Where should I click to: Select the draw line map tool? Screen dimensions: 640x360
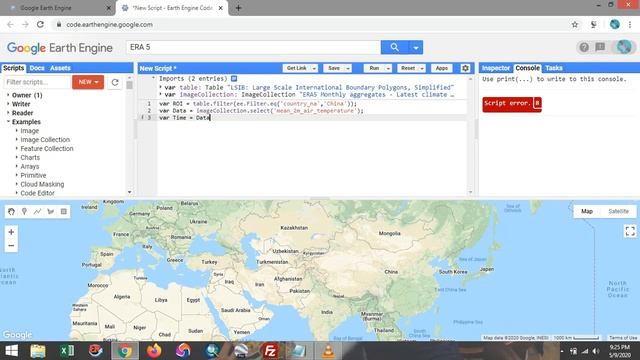[38, 211]
